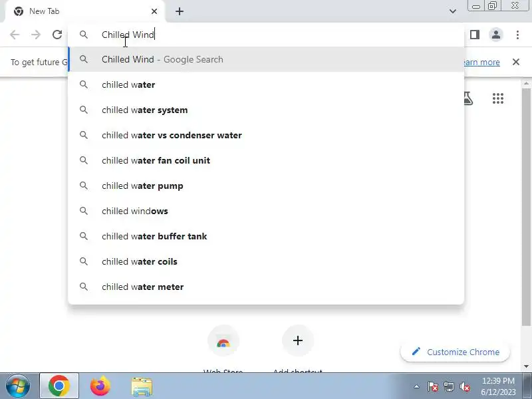
Task: Open the tab search dropdown chevron
Action: pos(453,11)
